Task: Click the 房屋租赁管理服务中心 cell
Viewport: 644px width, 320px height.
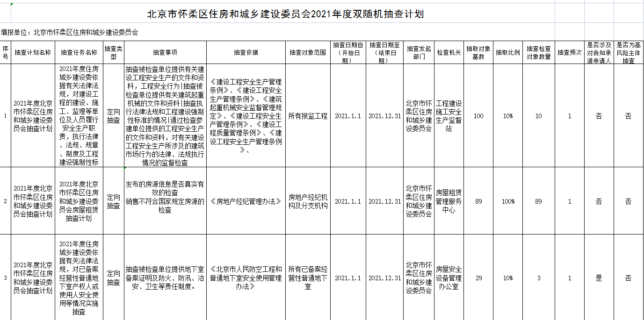Action: click(x=449, y=201)
